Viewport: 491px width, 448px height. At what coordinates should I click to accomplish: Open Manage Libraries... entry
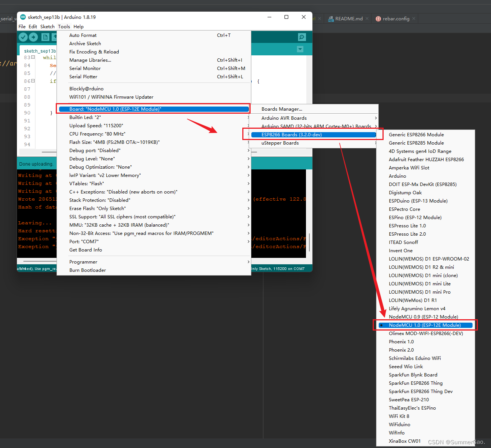(154, 60)
